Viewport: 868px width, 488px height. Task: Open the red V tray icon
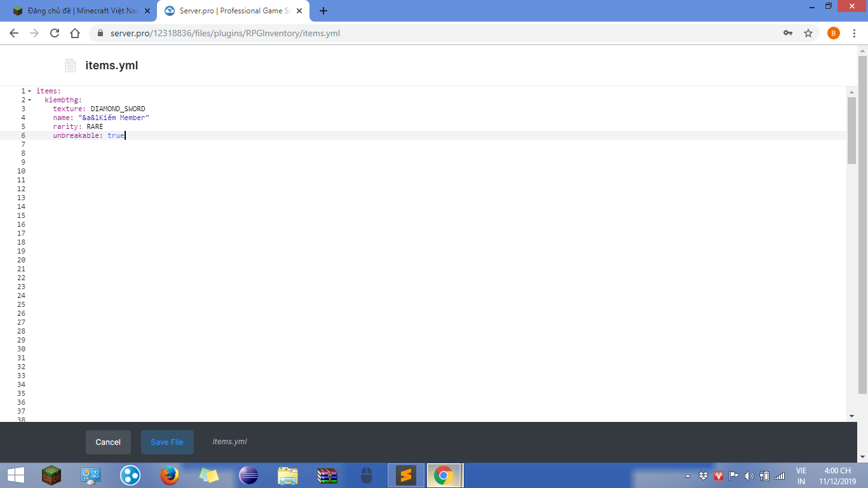coord(719,476)
